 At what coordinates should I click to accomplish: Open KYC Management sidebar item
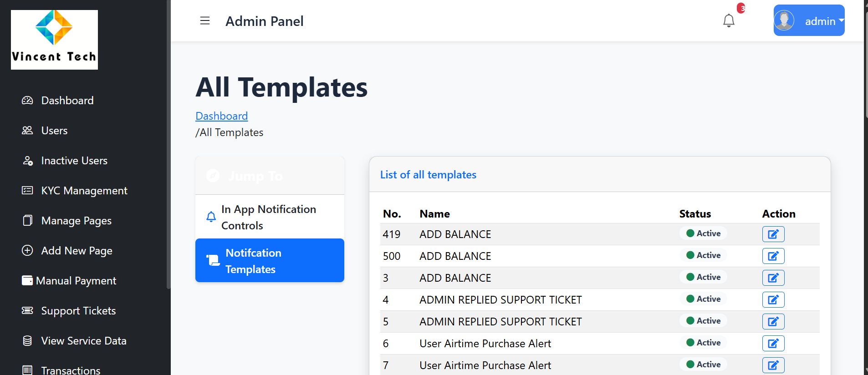(84, 191)
